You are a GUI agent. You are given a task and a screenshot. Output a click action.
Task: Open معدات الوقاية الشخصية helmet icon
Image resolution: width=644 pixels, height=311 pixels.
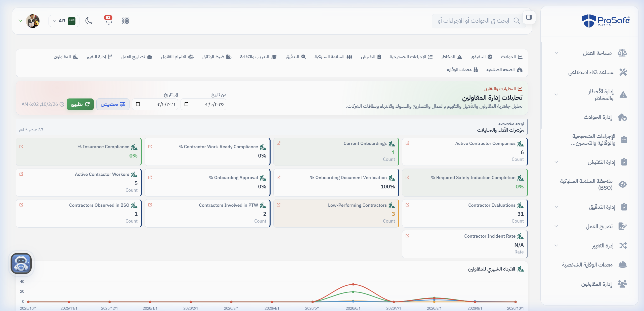coord(623,265)
